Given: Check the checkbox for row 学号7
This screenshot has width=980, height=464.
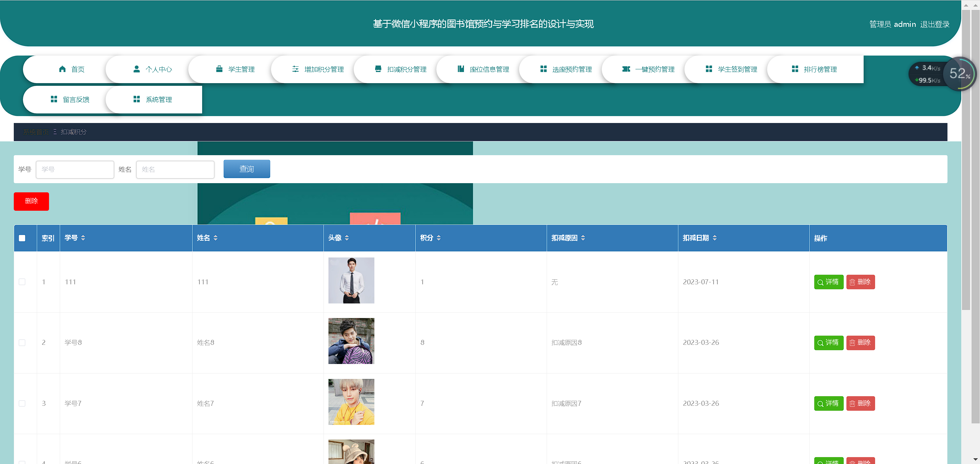Looking at the screenshot, I should click(22, 403).
